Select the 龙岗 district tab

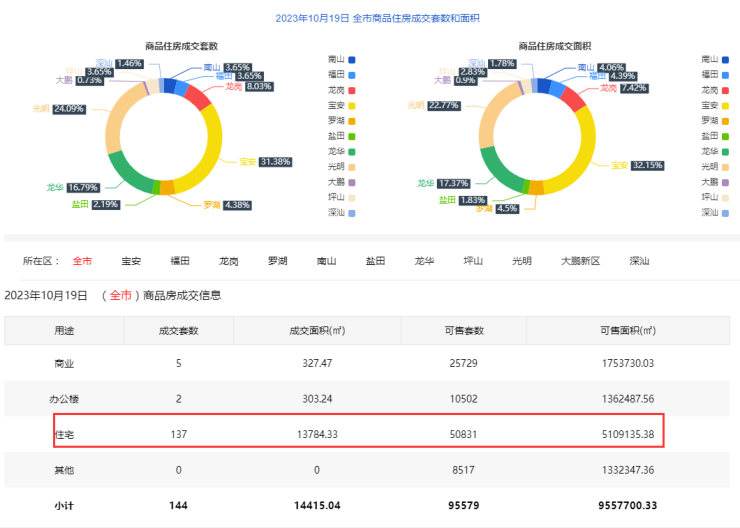click(x=229, y=261)
